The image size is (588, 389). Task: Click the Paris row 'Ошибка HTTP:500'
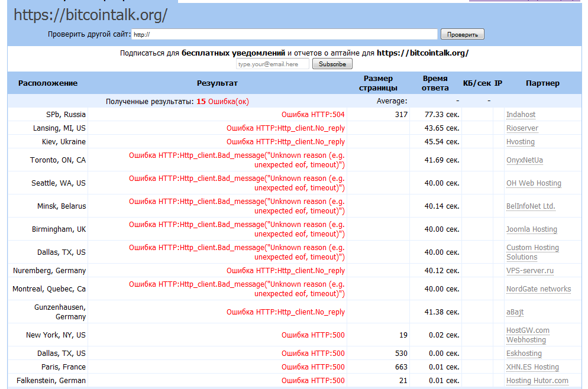click(313, 367)
